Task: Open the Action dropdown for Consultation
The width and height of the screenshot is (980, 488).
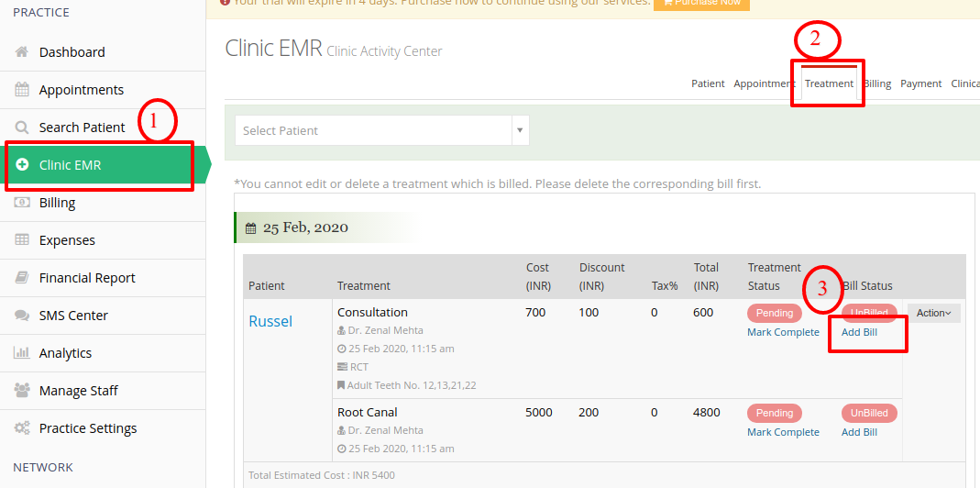Action: pos(934,313)
